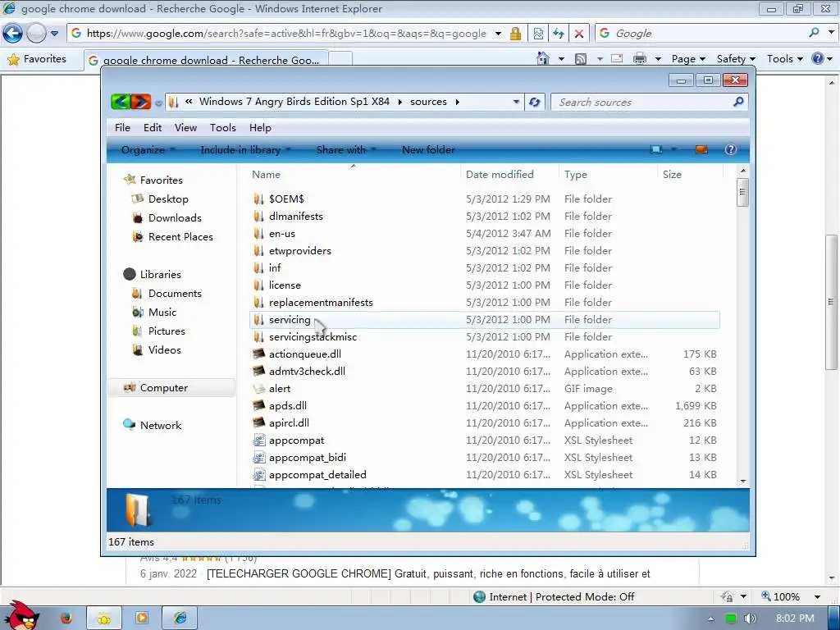Expand the Home button dropdown arrow
The image size is (840, 630).
pyautogui.click(x=561, y=59)
